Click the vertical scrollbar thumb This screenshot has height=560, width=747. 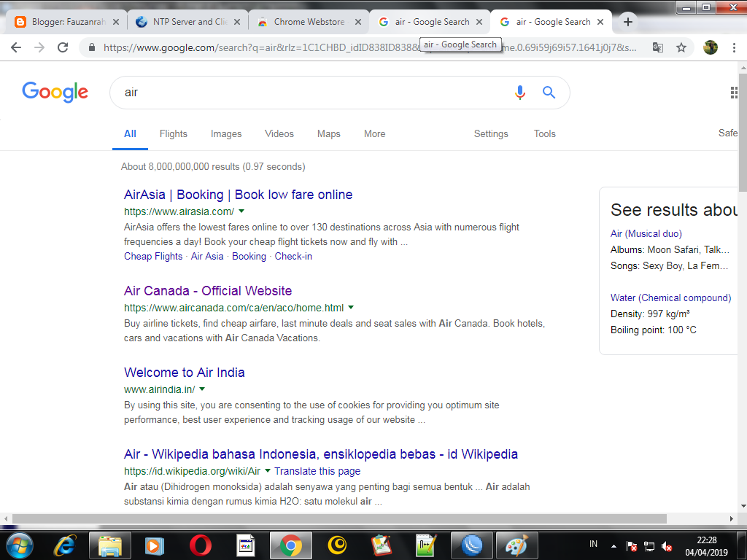coord(743,133)
